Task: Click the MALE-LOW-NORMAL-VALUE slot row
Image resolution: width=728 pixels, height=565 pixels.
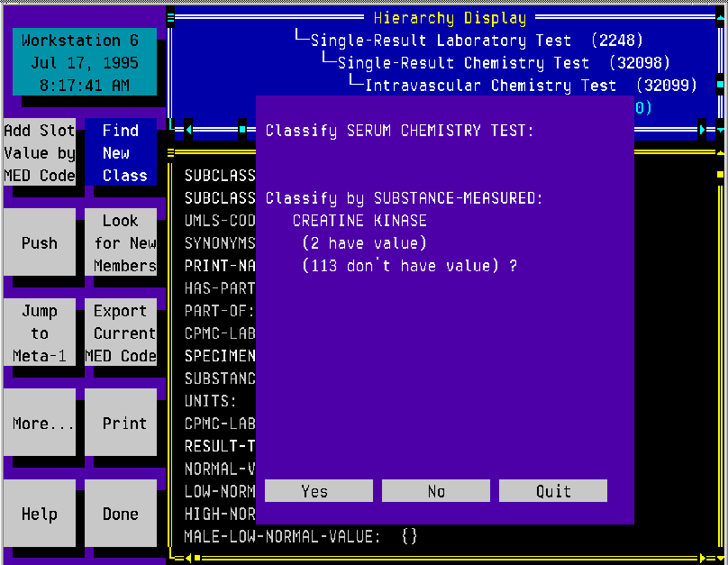Action: click(x=301, y=537)
